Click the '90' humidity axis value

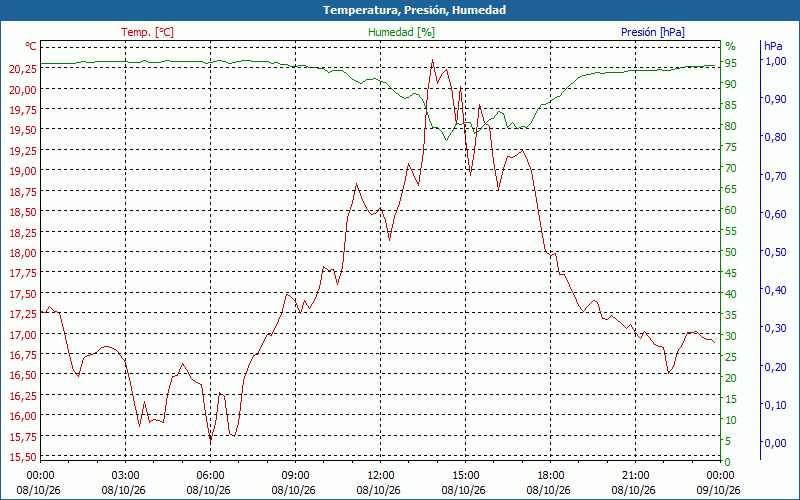pos(731,84)
